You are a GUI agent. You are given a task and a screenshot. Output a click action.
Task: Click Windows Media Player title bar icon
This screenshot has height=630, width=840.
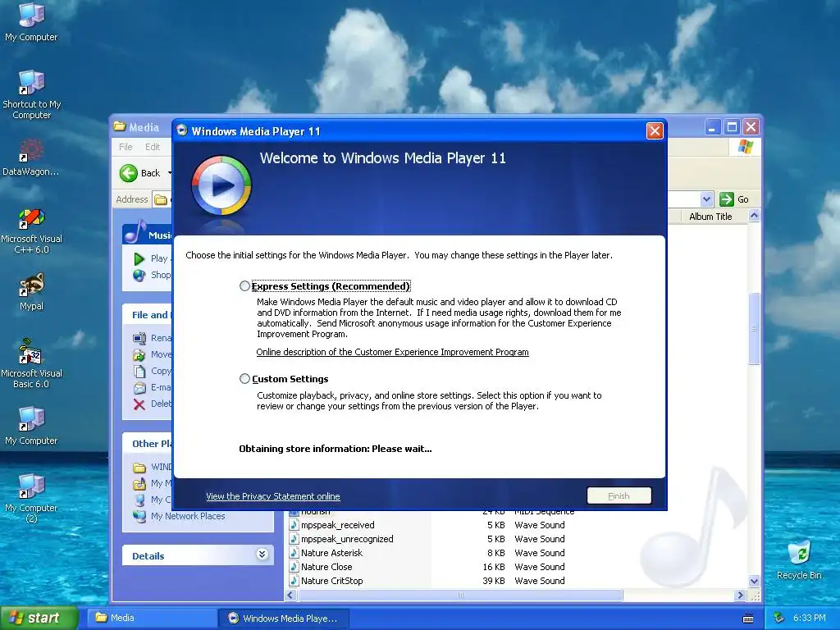[182, 130]
